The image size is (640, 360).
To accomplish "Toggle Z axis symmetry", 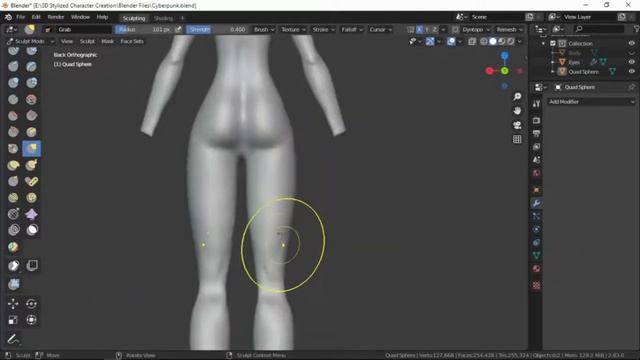I will [x=435, y=29].
